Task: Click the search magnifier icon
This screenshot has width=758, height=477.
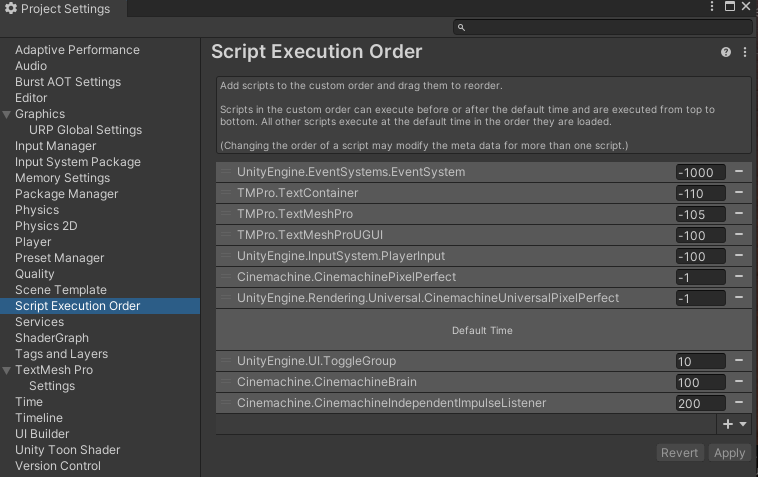Action: (461, 28)
